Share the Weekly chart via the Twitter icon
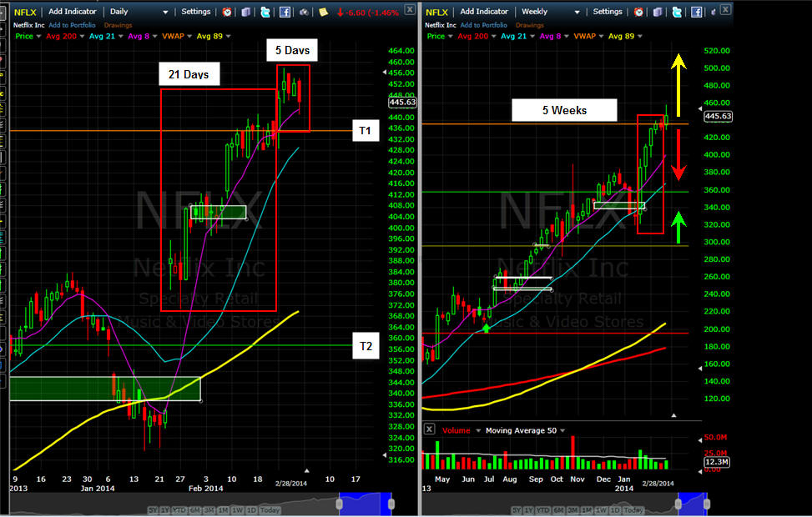This screenshot has height=517, width=812. point(677,12)
